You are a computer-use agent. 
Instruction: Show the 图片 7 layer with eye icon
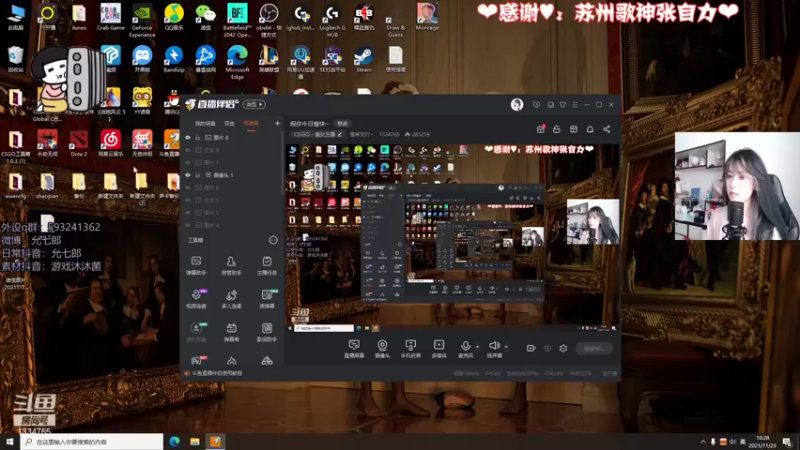pos(188,162)
